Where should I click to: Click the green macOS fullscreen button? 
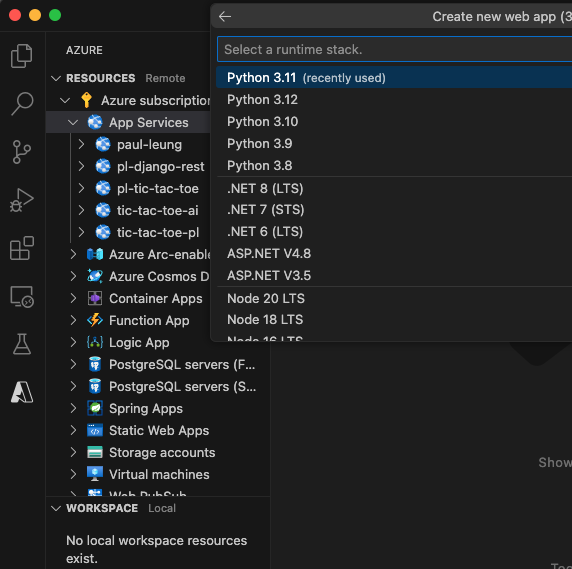pos(55,15)
